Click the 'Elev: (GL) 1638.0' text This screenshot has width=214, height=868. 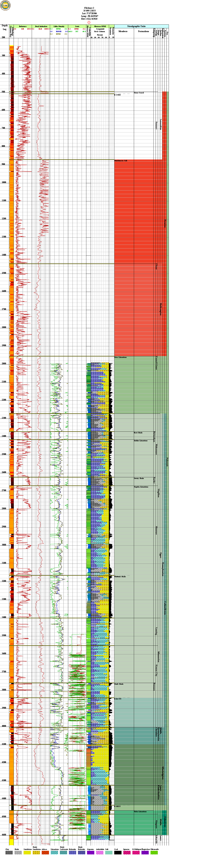(90, 18)
